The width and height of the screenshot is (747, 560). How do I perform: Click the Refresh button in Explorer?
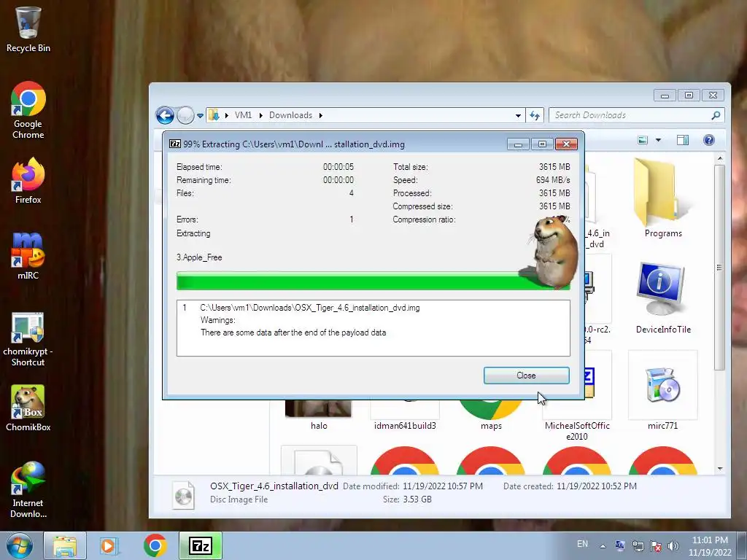535,116
